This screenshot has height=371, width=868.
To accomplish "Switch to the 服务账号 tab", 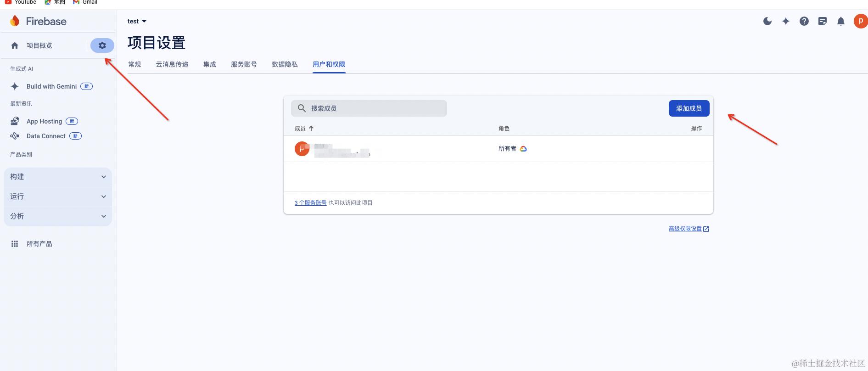I will tap(244, 64).
